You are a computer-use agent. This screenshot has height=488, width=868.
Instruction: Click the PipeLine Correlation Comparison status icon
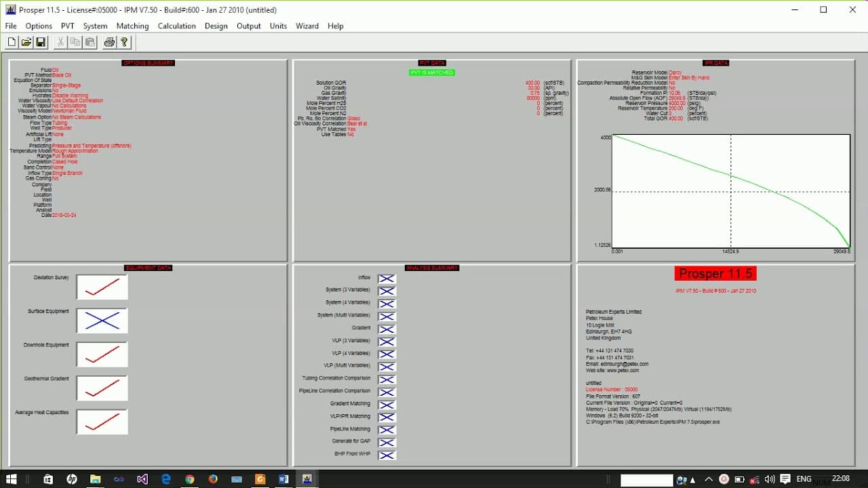point(387,392)
